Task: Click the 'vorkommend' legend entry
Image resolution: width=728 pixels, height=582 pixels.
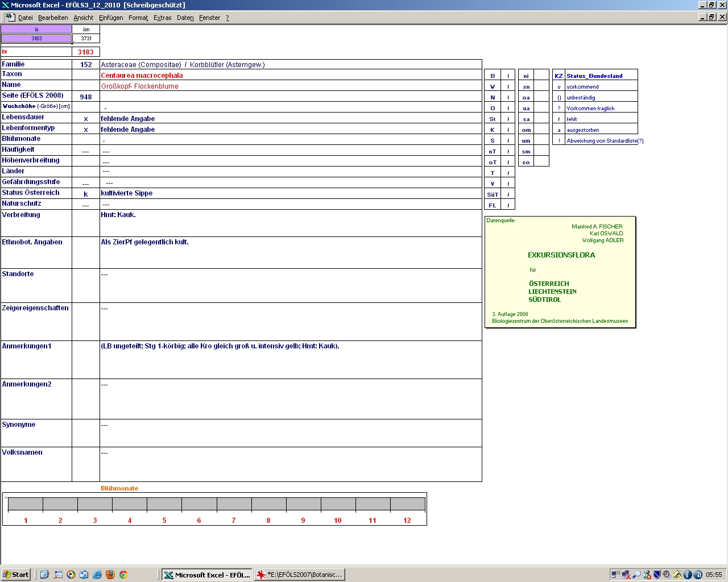Action: click(x=582, y=87)
